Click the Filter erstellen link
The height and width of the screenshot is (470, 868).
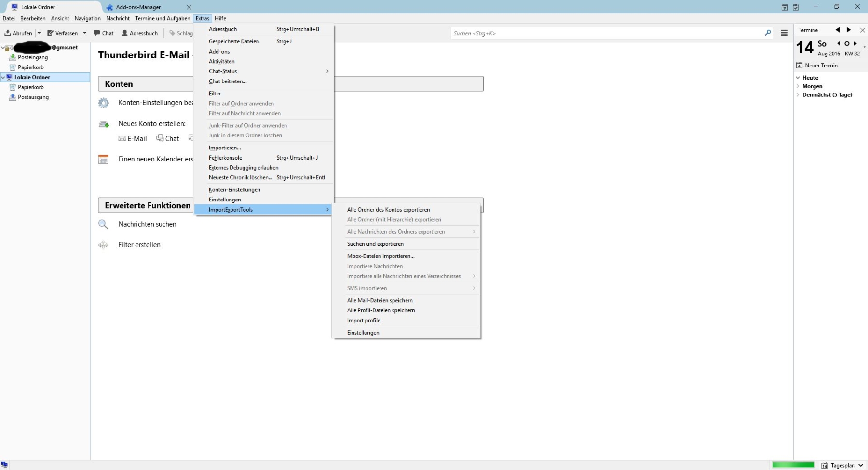[139, 245]
